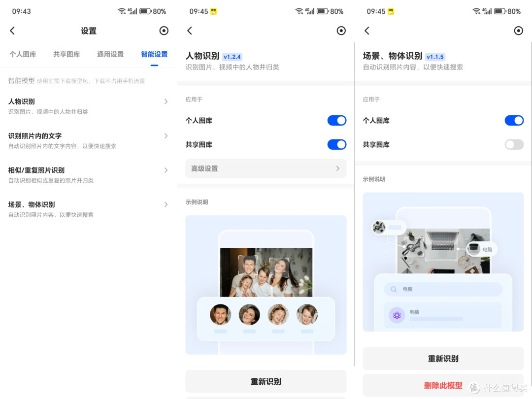This screenshot has height=399, width=532.
Task: Switch to the 共享图库 tab
Action: (x=66, y=54)
